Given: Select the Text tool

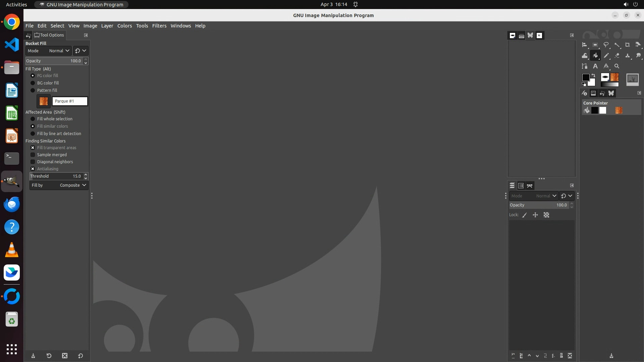Looking at the screenshot, I should coord(595,66).
